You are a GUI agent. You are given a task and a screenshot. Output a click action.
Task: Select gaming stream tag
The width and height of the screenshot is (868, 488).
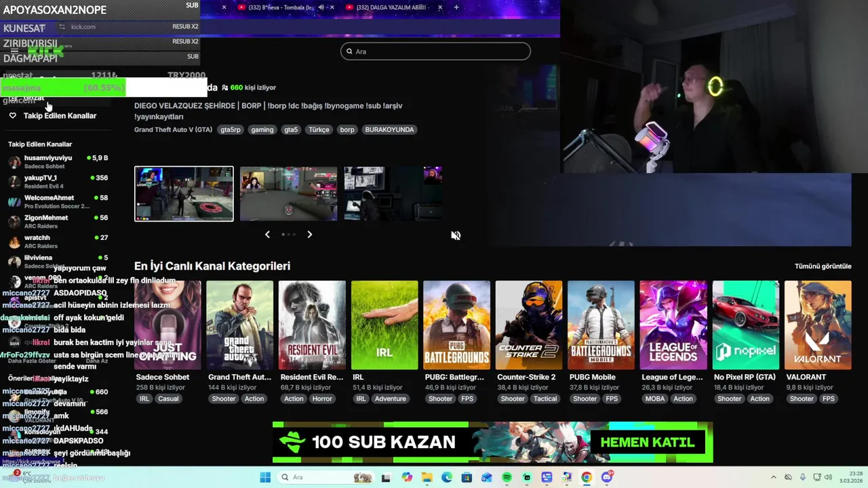pos(262,129)
